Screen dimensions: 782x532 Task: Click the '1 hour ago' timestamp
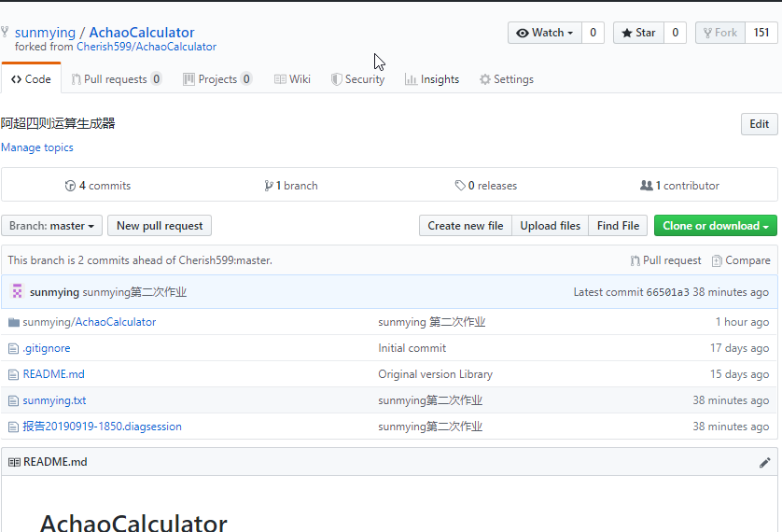click(742, 322)
